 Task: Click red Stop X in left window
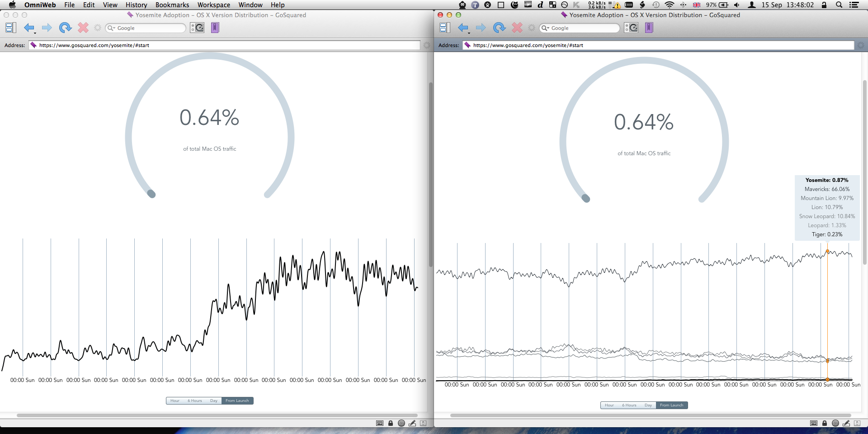[83, 28]
